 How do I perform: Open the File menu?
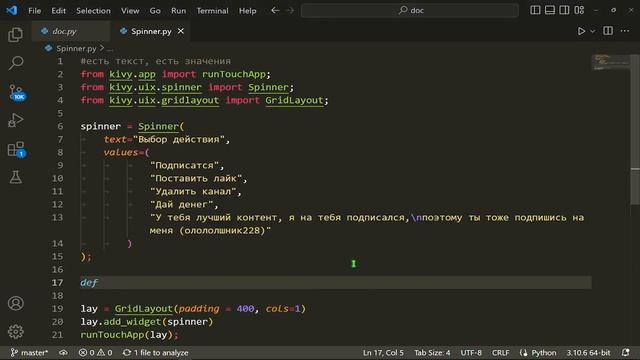point(34,11)
